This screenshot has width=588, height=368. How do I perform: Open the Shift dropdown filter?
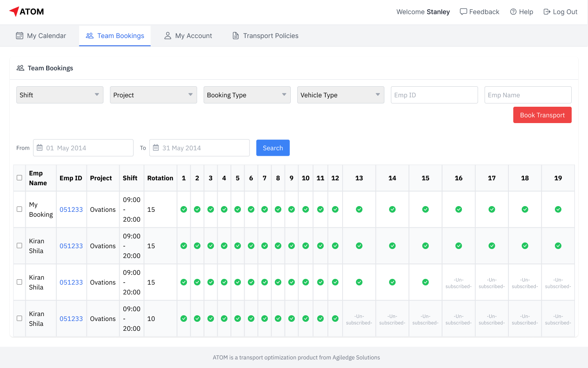pos(60,95)
